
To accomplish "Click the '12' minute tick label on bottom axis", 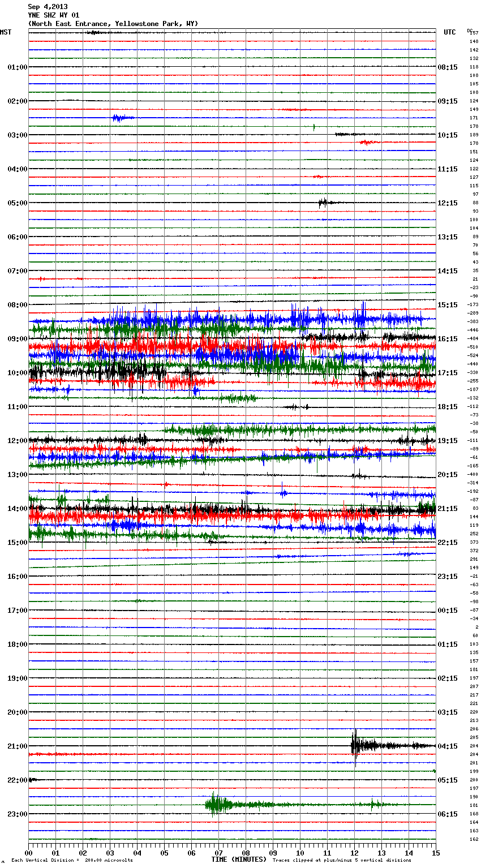I will [x=354, y=853].
